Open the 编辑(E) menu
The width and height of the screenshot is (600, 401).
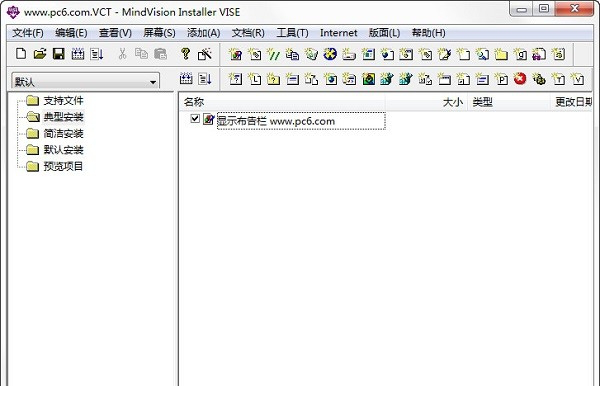(71, 33)
